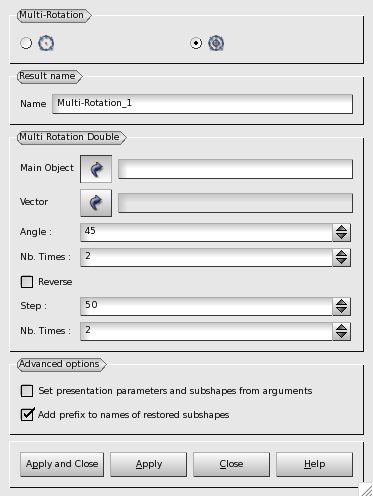Increase Nb. Times below Angle

pyautogui.click(x=341, y=253)
